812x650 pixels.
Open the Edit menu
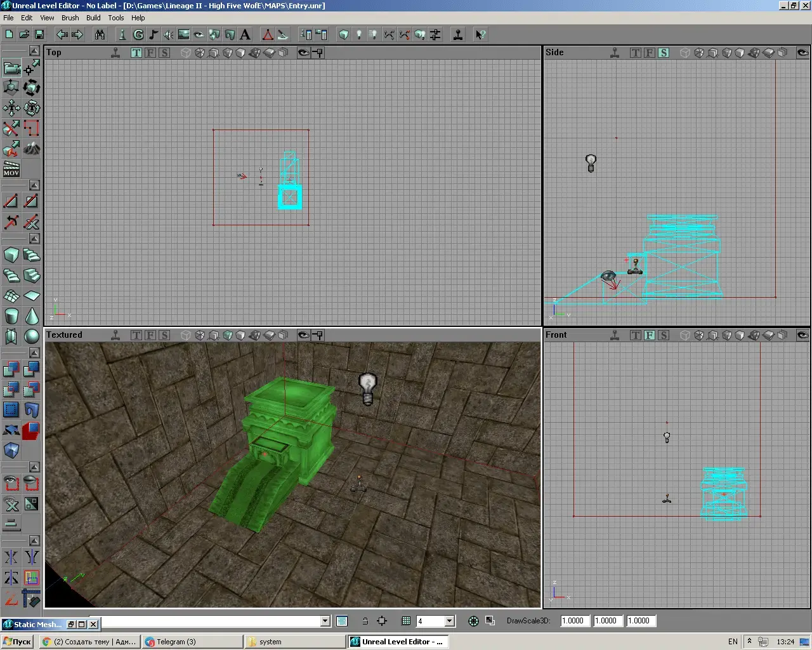[27, 18]
